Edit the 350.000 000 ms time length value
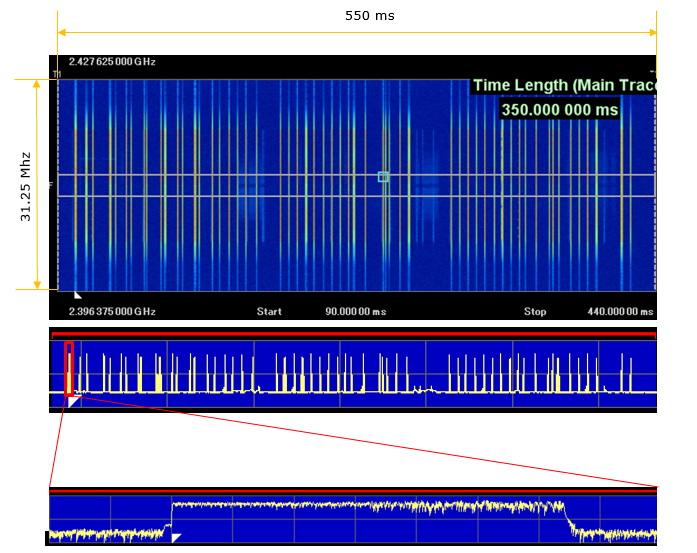697x553 pixels. pos(559,109)
